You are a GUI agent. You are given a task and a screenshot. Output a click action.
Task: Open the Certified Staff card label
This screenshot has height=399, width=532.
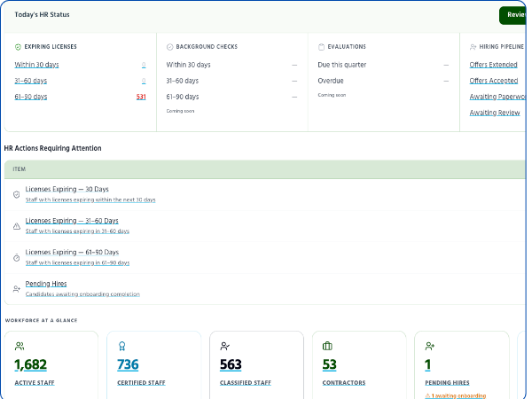click(x=141, y=383)
